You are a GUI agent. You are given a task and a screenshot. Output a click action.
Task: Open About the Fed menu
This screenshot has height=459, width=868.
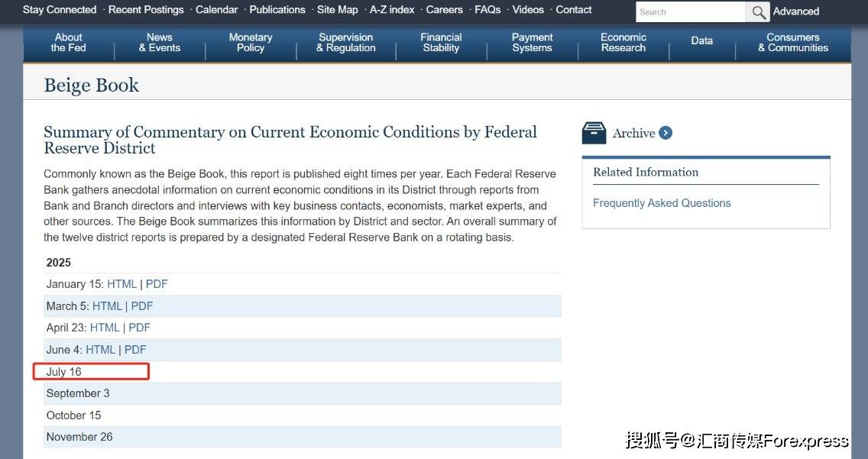(x=68, y=43)
